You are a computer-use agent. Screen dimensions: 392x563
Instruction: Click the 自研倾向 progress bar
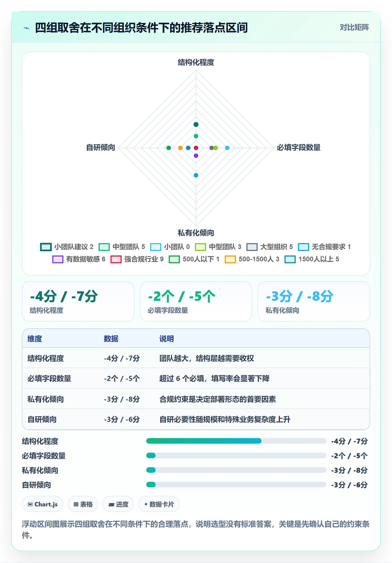[236, 485]
